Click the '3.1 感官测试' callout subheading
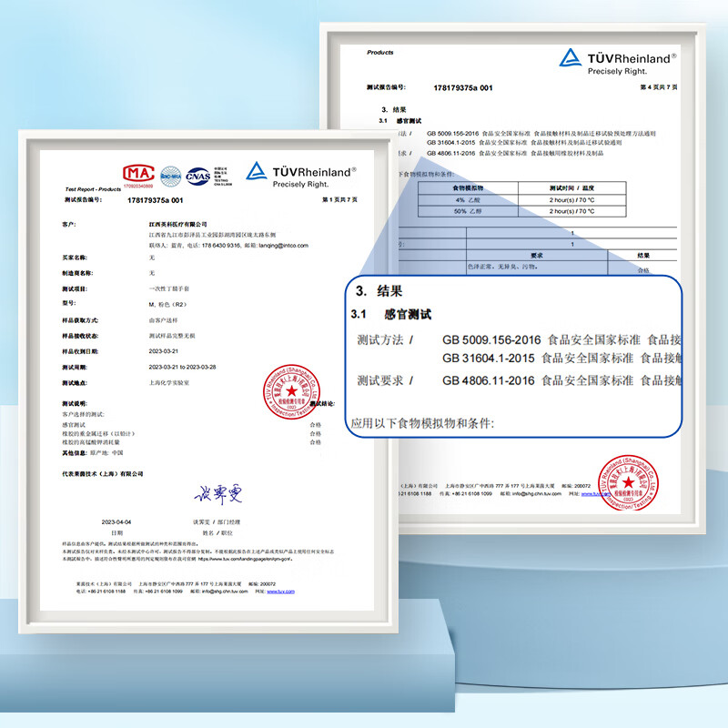 391,315
